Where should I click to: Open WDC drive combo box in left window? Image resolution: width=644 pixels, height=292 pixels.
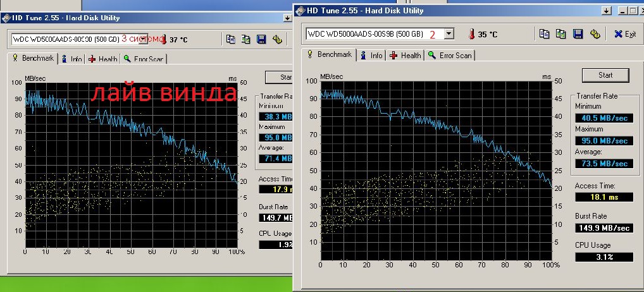(80, 39)
